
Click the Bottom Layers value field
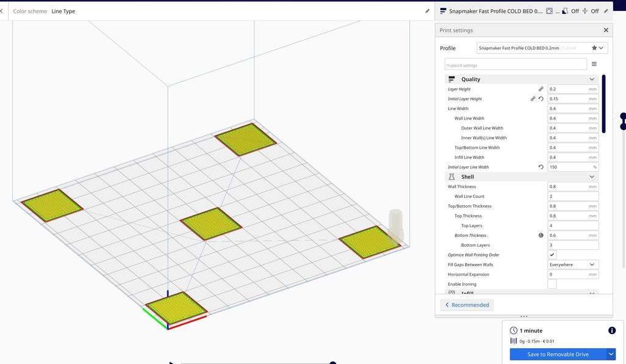tap(573, 245)
